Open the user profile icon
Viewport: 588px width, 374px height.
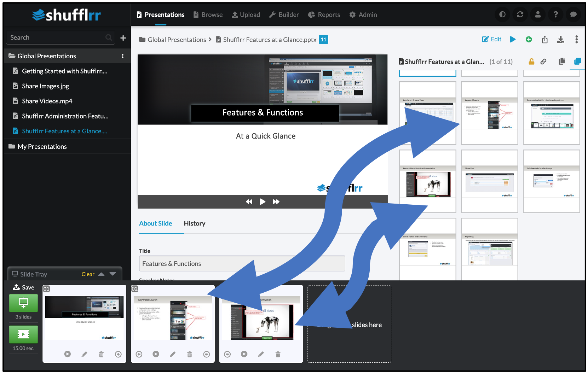pyautogui.click(x=537, y=14)
